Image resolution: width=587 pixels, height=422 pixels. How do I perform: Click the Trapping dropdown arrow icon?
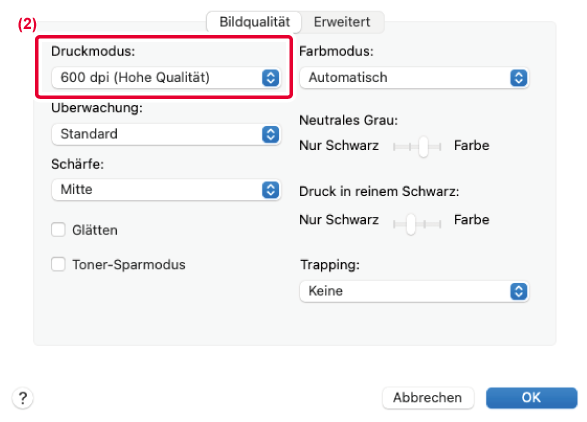pos(518,291)
